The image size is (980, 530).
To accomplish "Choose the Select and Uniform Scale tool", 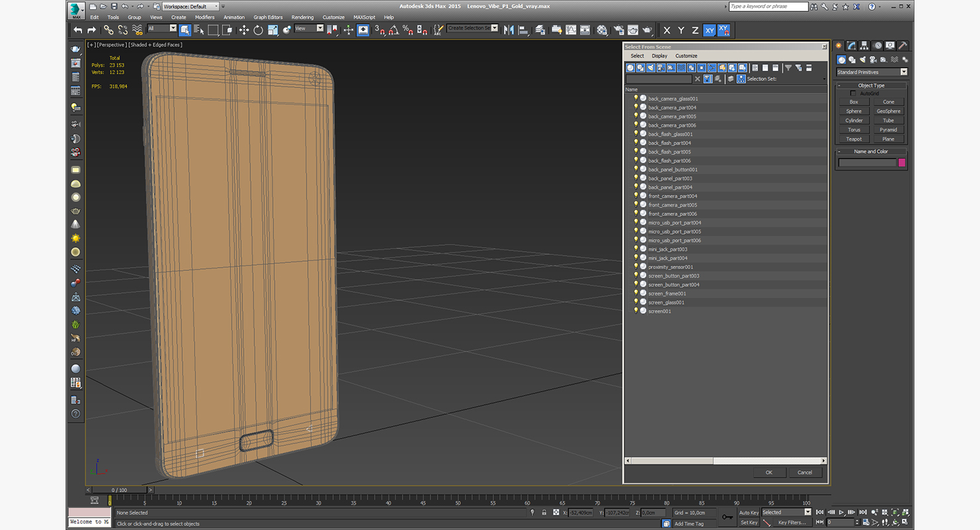I will 272,30.
